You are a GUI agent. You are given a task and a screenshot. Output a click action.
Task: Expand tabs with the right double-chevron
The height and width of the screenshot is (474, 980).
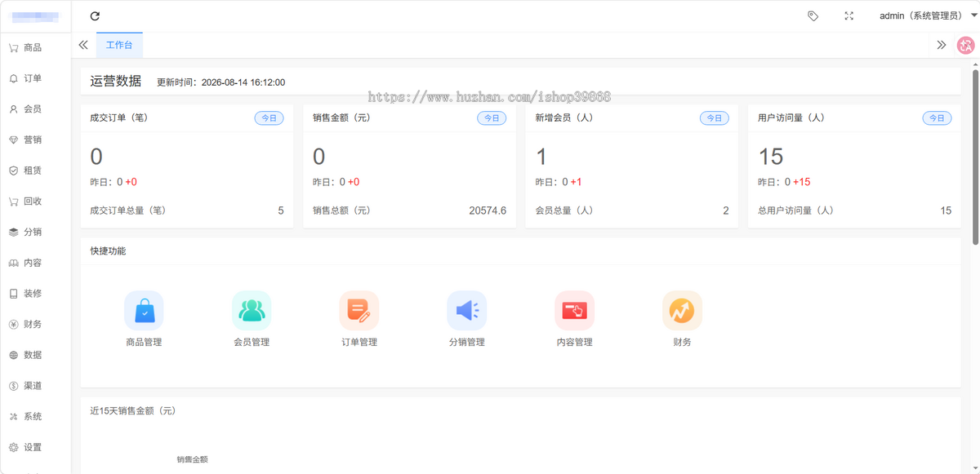(941, 45)
